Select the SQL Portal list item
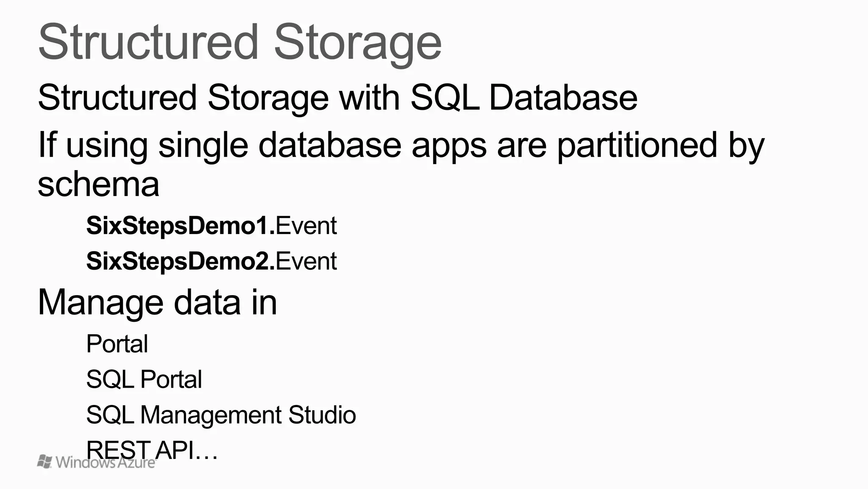 point(144,379)
